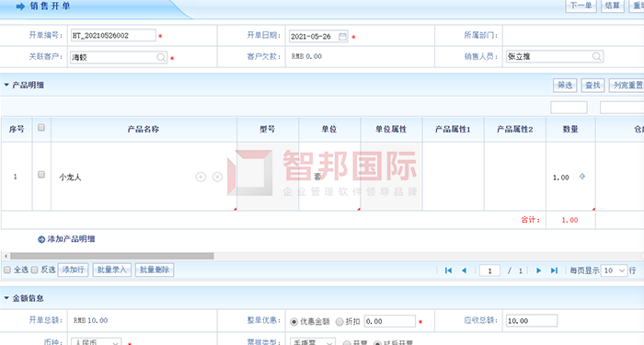644x345 pixels.
Task: Open the 票据类型 dropdown
Action: click(x=313, y=341)
